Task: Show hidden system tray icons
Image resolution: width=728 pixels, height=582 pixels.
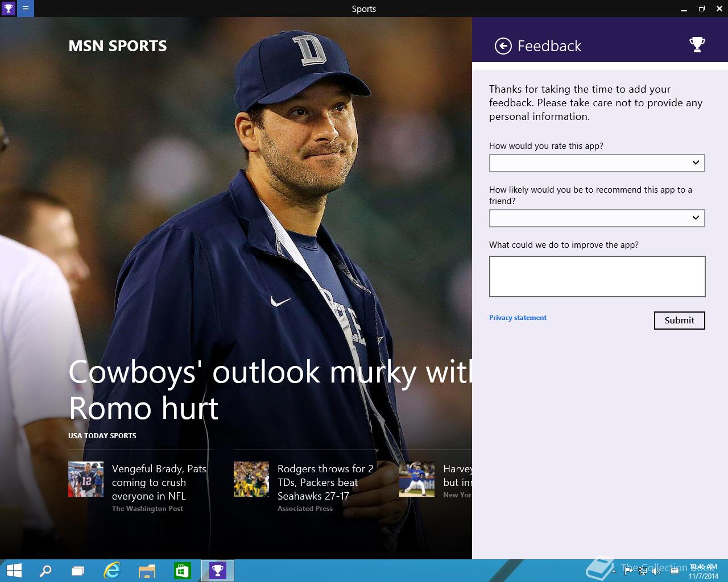Action: click(x=614, y=571)
